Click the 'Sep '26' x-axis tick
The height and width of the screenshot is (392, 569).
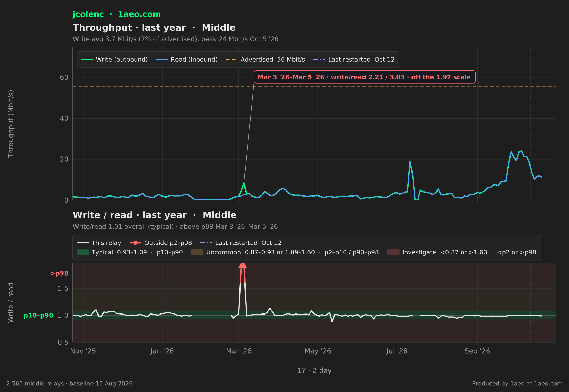click(x=477, y=351)
